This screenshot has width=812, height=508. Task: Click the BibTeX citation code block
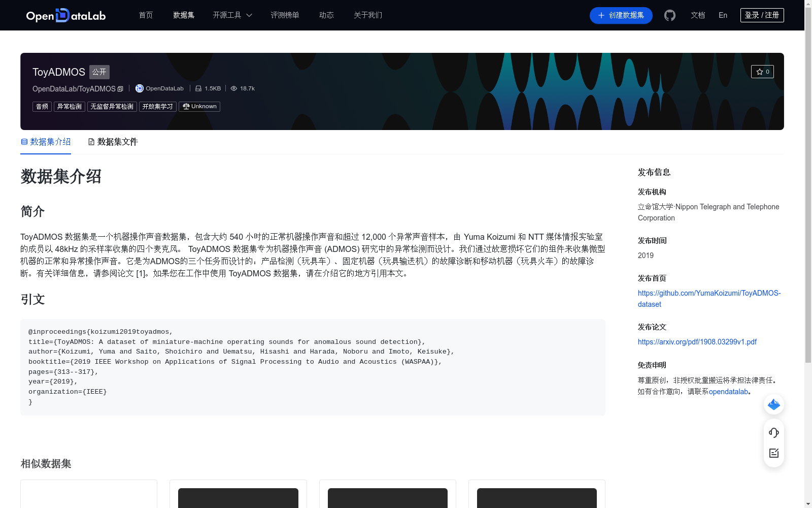pos(313,367)
